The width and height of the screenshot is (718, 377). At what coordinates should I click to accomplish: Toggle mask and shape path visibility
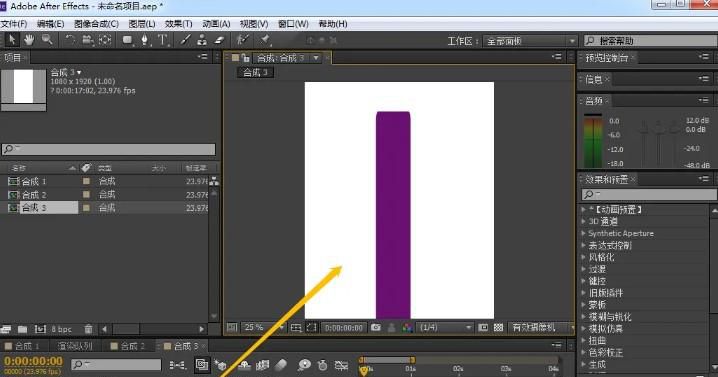pyautogui.click(x=311, y=328)
